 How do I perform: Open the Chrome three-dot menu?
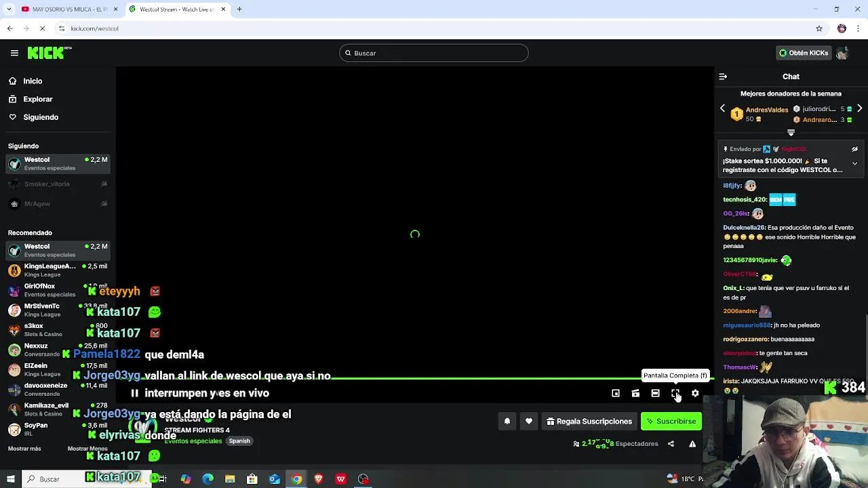click(859, 28)
